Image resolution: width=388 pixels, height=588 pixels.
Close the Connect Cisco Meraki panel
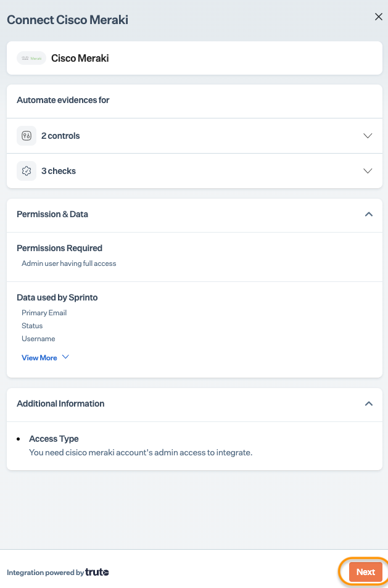(x=379, y=17)
